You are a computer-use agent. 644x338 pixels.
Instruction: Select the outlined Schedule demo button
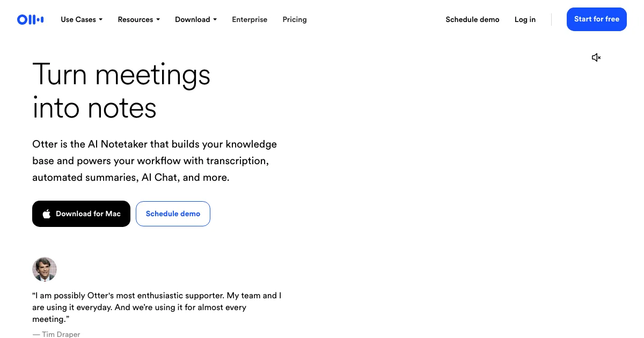[173, 214]
